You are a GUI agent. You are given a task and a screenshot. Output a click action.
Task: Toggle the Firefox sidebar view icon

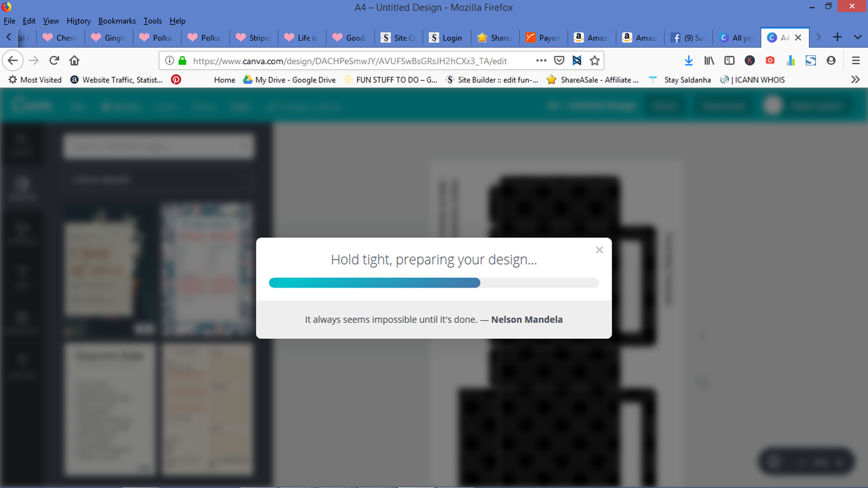(x=729, y=60)
